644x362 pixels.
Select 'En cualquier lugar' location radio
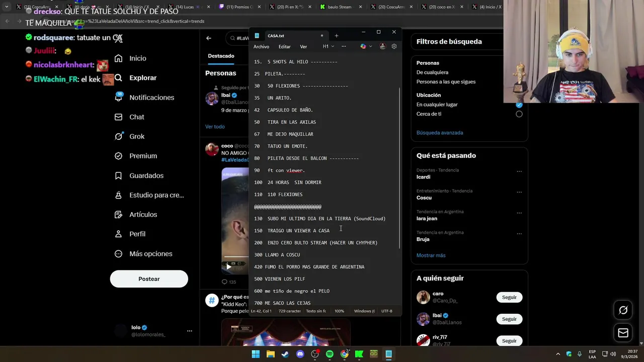pos(519,105)
